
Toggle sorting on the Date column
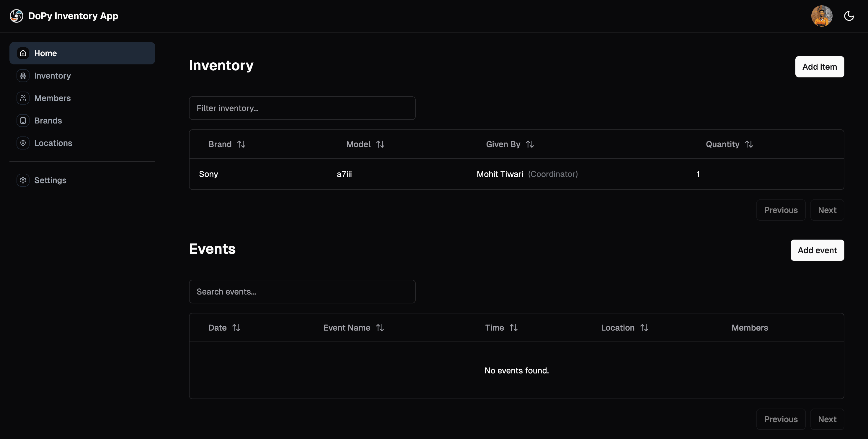237,327
